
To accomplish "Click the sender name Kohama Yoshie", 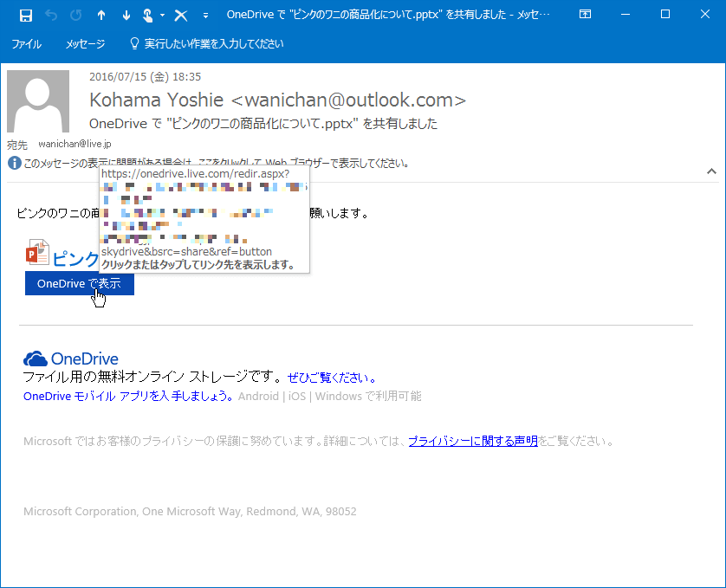I will (156, 100).
